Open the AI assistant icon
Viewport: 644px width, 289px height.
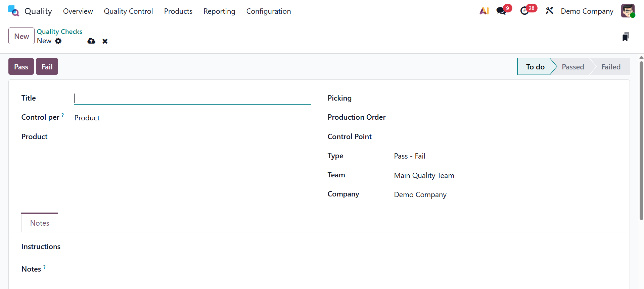(484, 11)
